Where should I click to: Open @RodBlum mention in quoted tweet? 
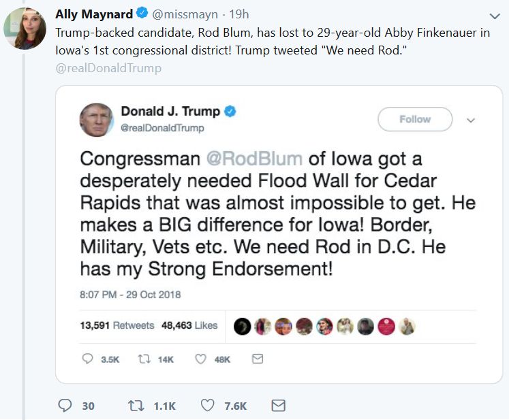(x=255, y=159)
